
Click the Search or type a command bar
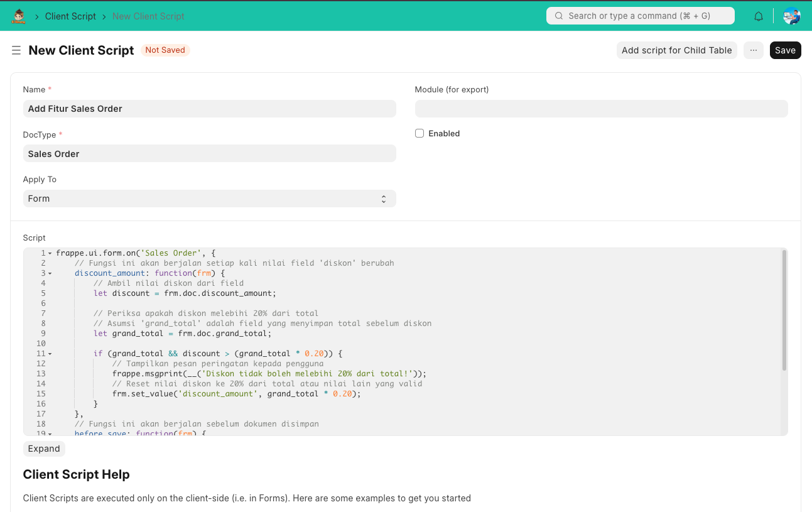click(640, 15)
